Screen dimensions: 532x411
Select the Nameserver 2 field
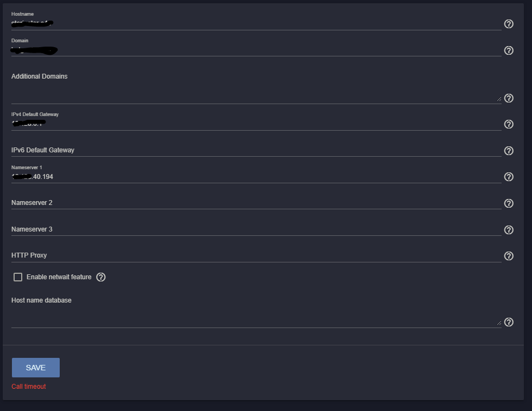[x=255, y=203]
